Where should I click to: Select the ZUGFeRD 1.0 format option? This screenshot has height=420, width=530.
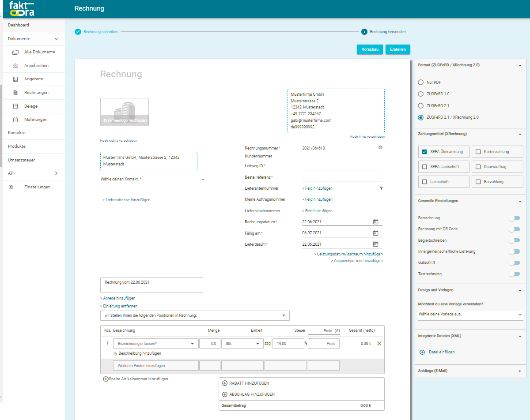(420, 94)
